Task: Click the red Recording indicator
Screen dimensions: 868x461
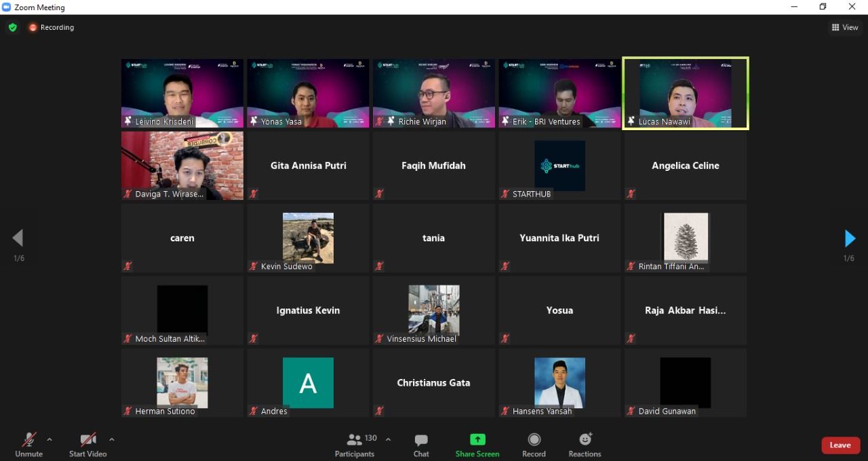Action: pyautogui.click(x=52, y=28)
